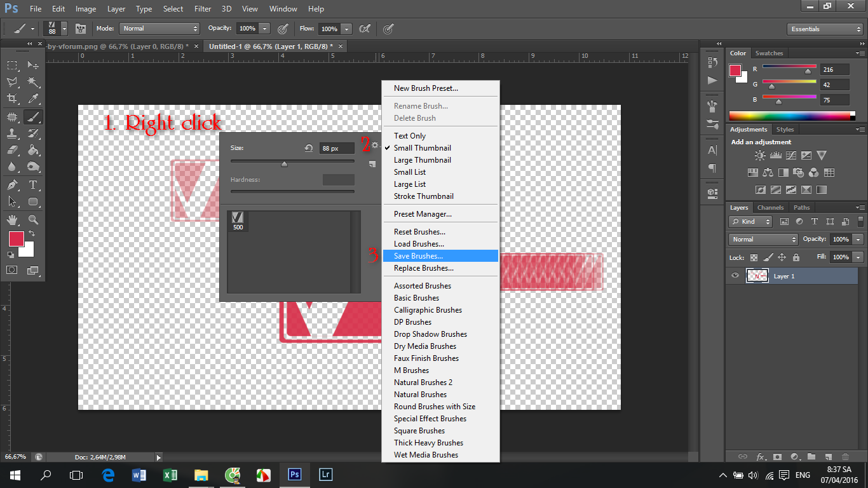Screen dimensions: 868x488
Task: Toggle lock position
Action: click(782, 257)
